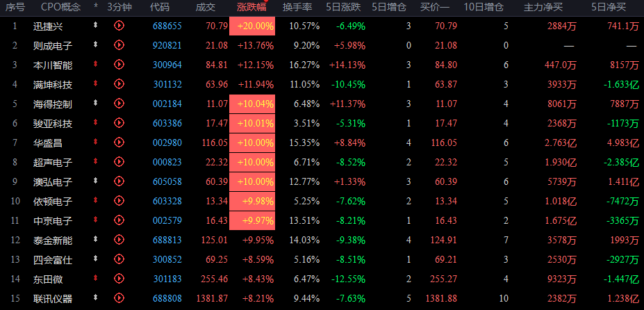Image resolution: width=644 pixels, height=310 pixels.
Task: Click the 序号 column header
Action: tap(15, 6)
